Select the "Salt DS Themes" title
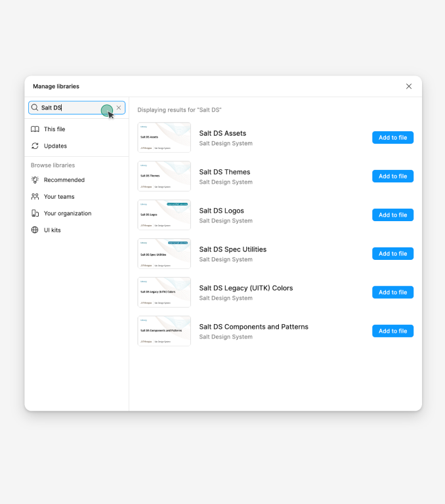 [224, 172]
